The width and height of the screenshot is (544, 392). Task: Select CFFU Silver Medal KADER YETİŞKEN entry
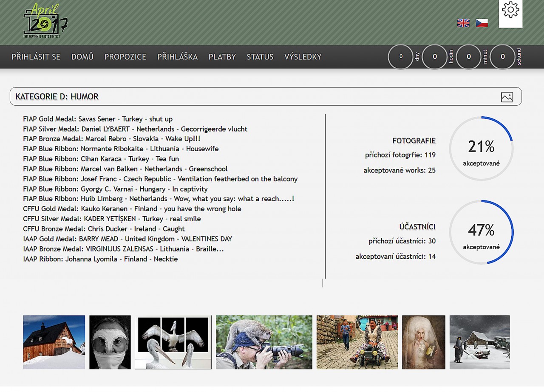(112, 219)
